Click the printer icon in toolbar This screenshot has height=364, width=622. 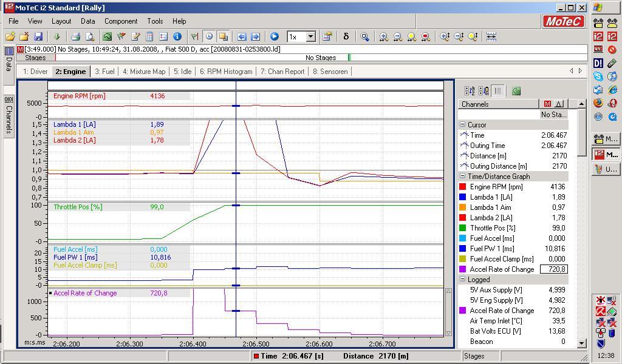(75, 37)
